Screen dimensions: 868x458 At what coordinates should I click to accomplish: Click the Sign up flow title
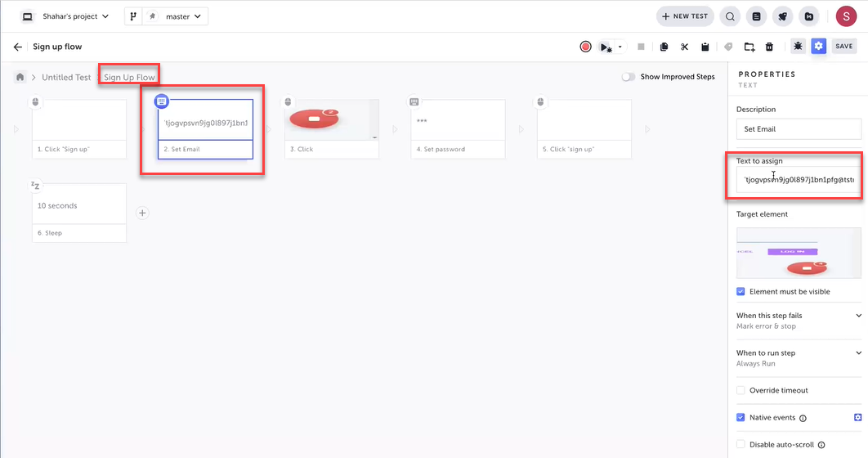coord(57,47)
